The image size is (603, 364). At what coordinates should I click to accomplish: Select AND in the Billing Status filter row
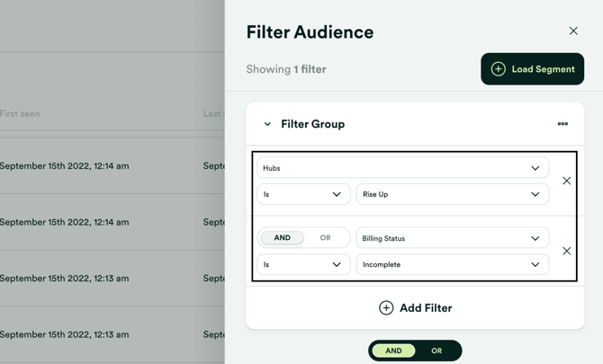coord(283,237)
